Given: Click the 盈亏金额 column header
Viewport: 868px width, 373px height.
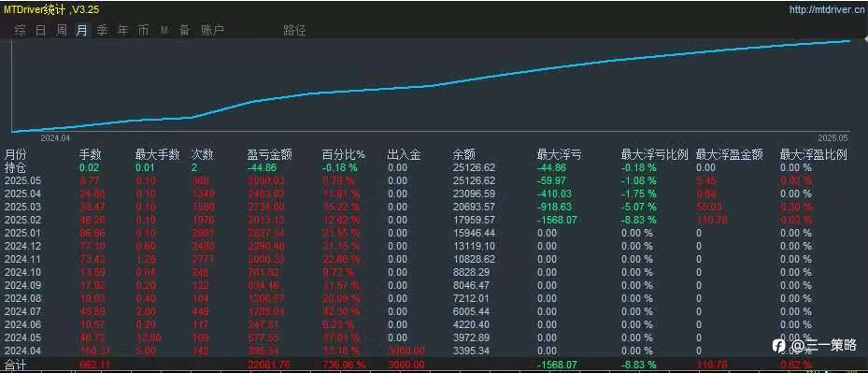Looking at the screenshot, I should point(269,154).
